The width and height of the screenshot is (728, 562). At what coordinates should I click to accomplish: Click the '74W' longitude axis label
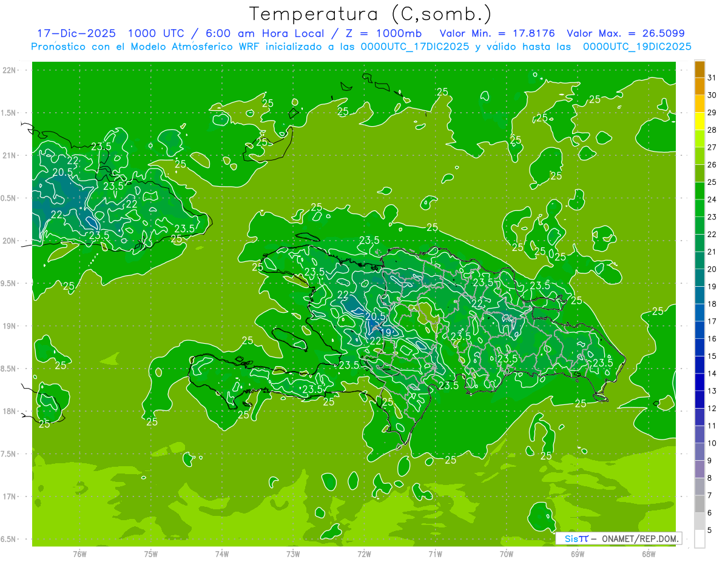[222, 554]
